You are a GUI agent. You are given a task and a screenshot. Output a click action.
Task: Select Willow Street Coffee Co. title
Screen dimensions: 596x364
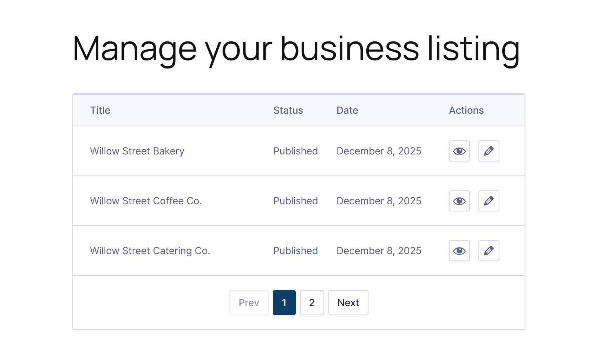146,201
